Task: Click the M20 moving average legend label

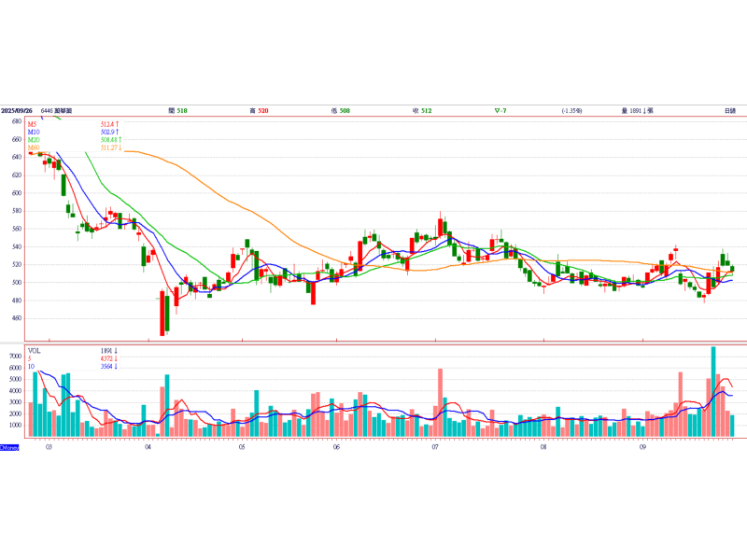Action: click(x=33, y=139)
